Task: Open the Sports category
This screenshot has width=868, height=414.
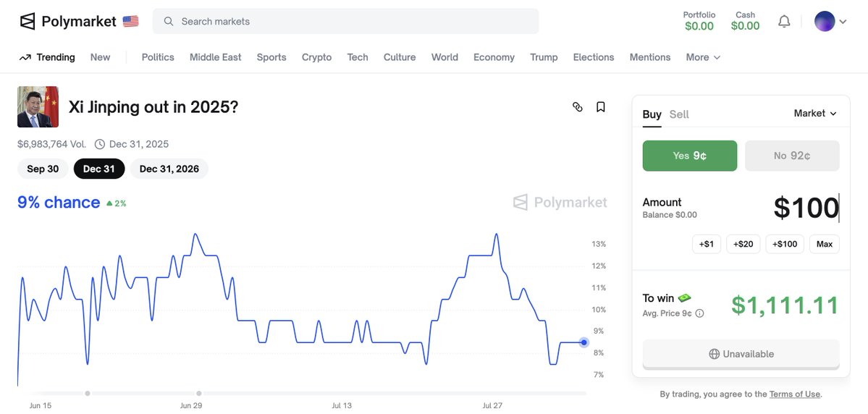Action: coord(271,58)
